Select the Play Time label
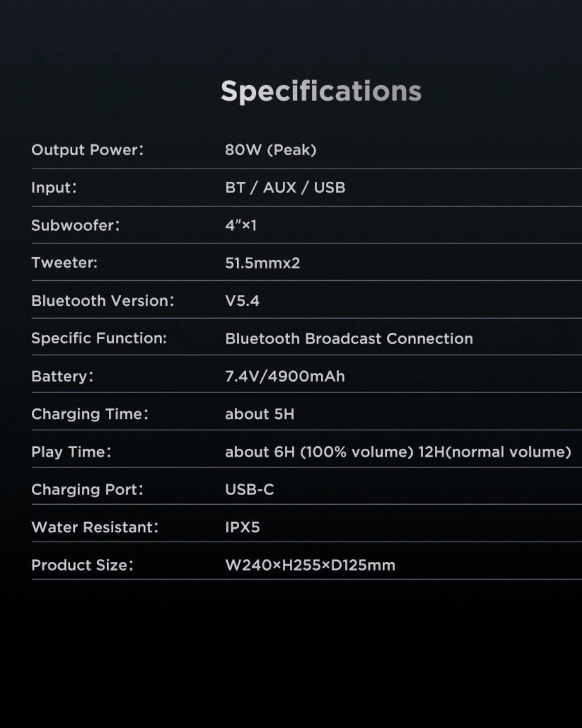This screenshot has width=582, height=728. pyautogui.click(x=71, y=452)
